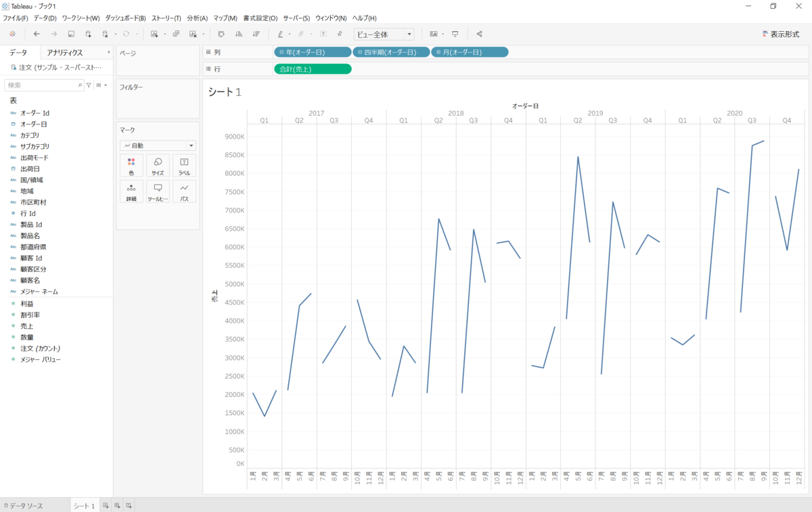This screenshot has height=512, width=812.
Task: Click the 検索 search field
Action: 41,85
